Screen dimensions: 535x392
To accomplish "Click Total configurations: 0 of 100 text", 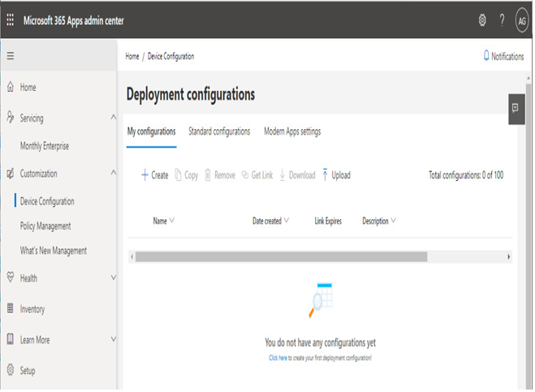I will pyautogui.click(x=466, y=175).
